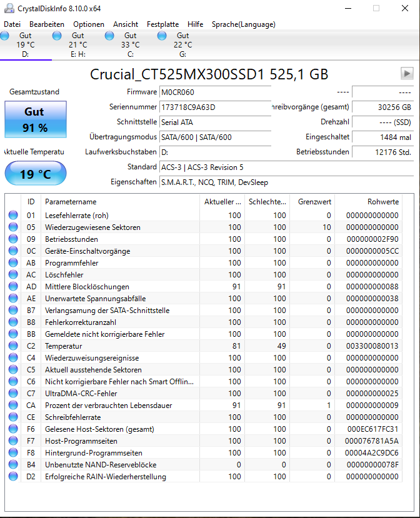The width and height of the screenshot is (420, 518).
Task: Click the Drehzahl value ---- (SSD)
Action: coord(382,122)
